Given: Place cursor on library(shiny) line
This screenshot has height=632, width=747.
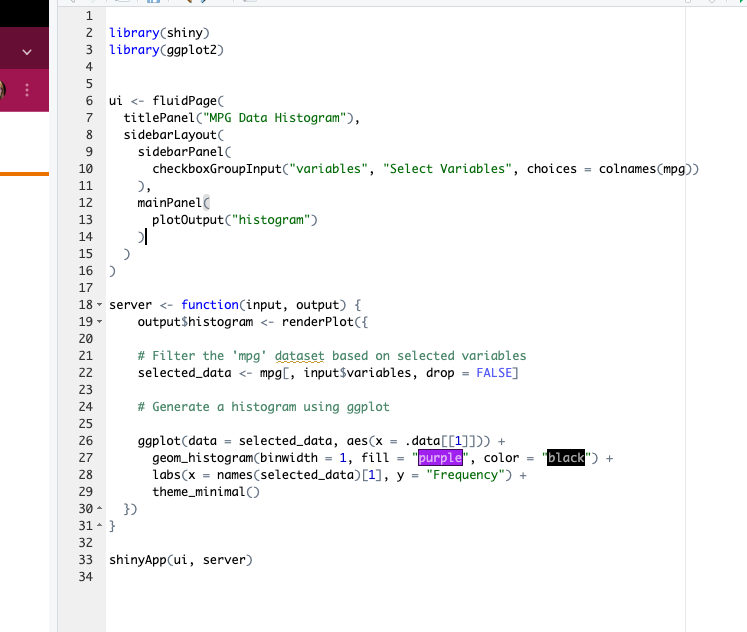Looking at the screenshot, I should click(x=159, y=33).
